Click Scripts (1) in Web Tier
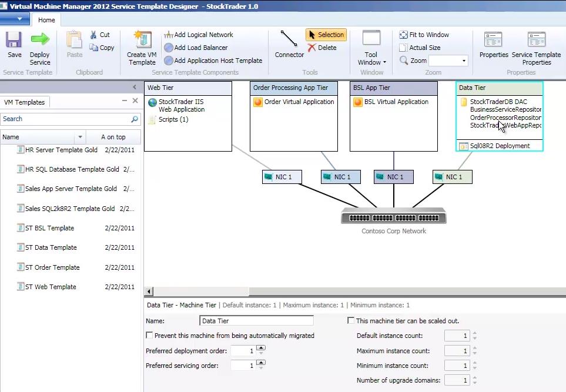This screenshot has height=392, width=566. (169, 119)
